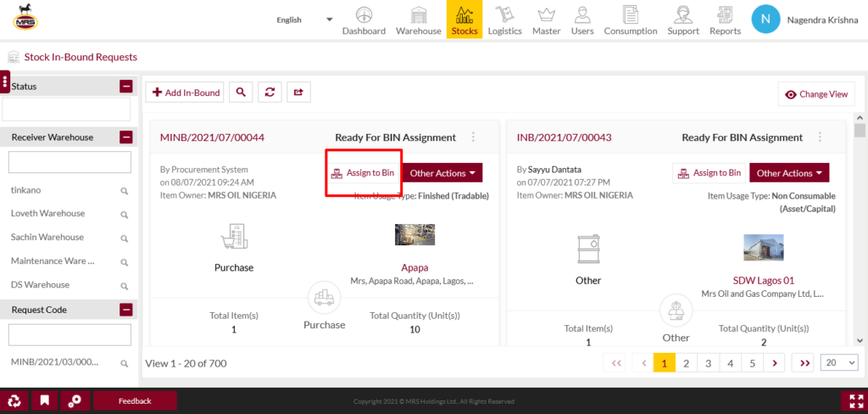868x414 pixels.
Task: Click the Request Code search field
Action: (70, 335)
